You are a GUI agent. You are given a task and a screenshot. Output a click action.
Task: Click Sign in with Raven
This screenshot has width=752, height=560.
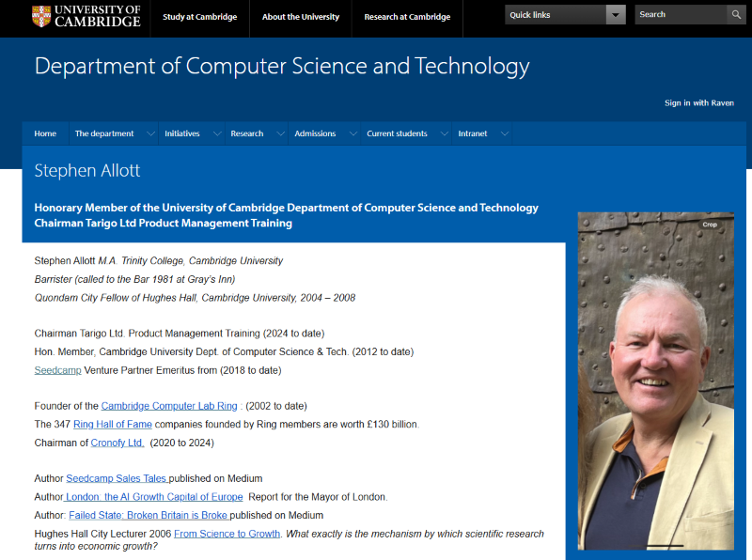pos(698,102)
